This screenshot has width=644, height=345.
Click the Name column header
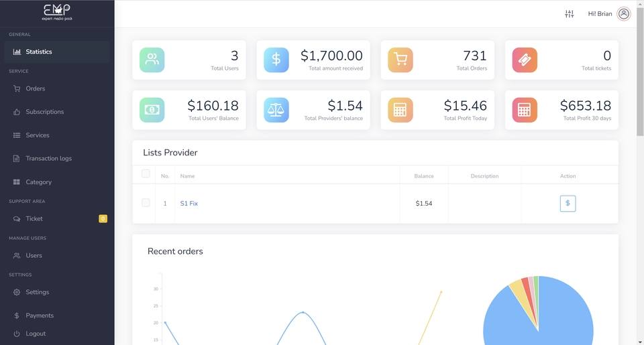click(187, 176)
